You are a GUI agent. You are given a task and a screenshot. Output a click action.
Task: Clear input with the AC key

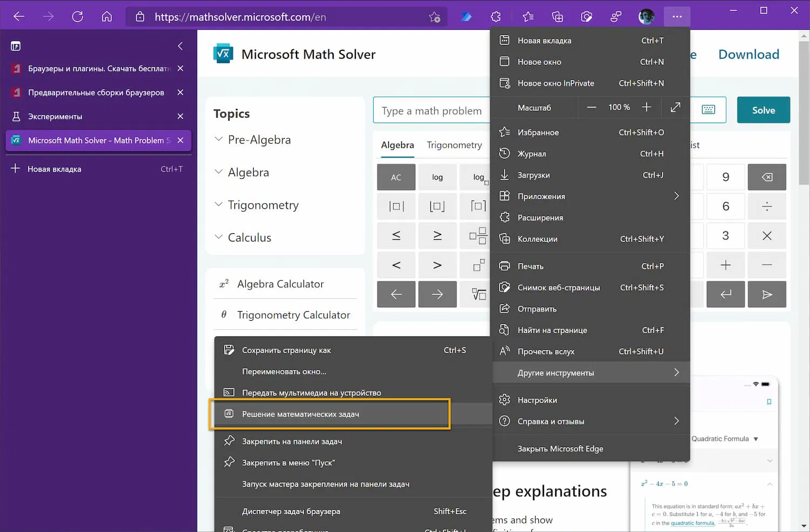coord(396,177)
